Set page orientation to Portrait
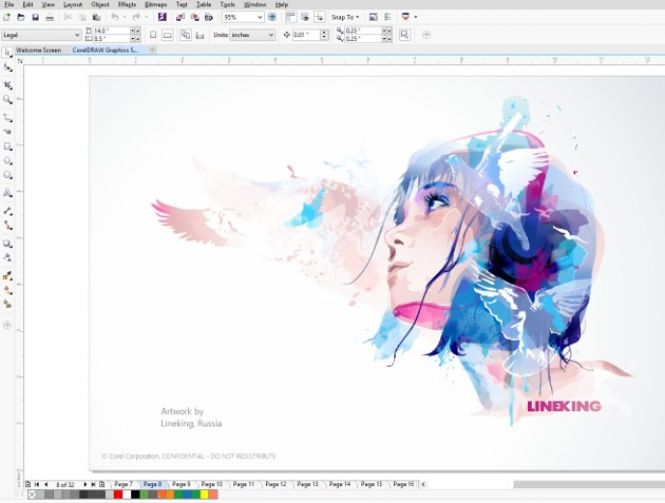665x503 pixels. pos(153,35)
